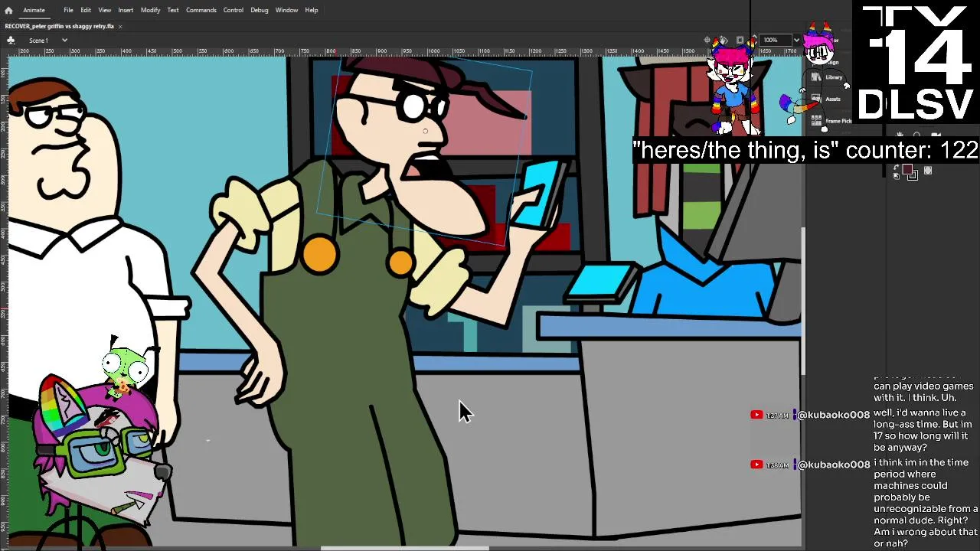Open the Control menu
This screenshot has width=980, height=551.
(x=234, y=10)
